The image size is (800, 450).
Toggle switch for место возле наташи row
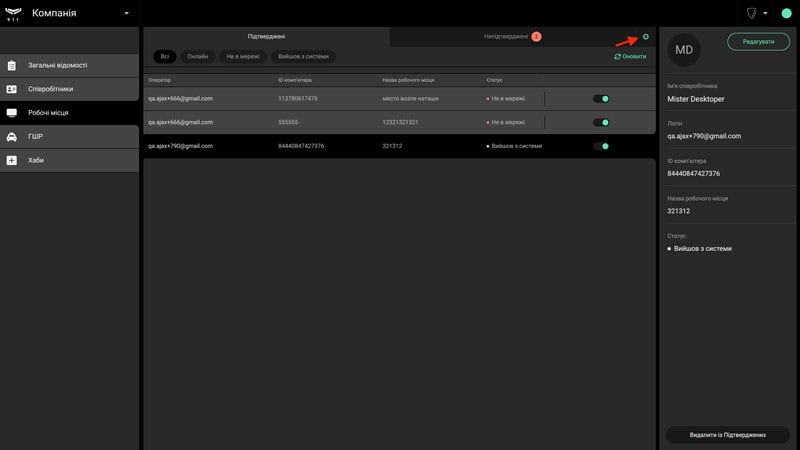[x=601, y=99]
